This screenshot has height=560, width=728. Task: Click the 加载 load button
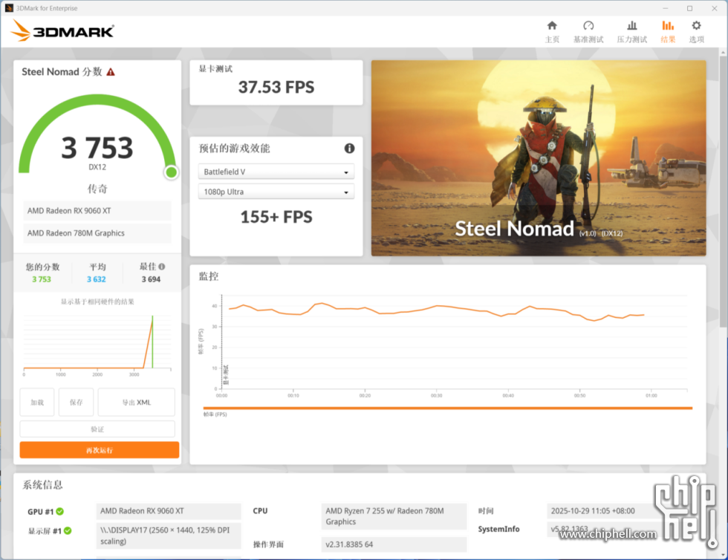click(x=37, y=403)
